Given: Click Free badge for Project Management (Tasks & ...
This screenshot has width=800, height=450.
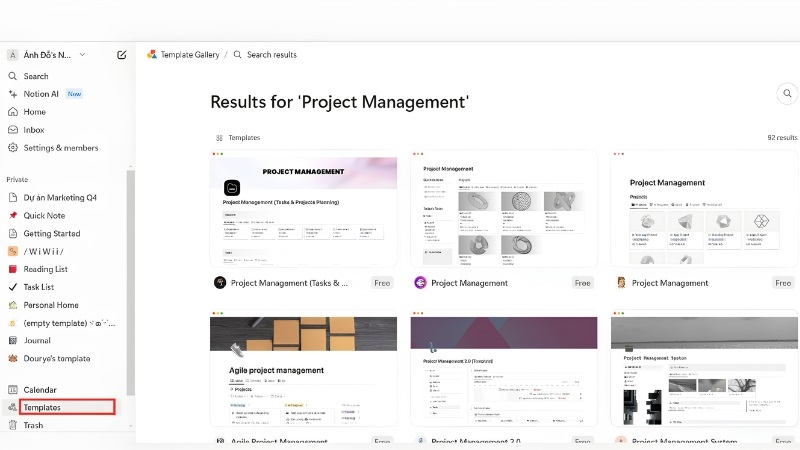Looking at the screenshot, I should [382, 283].
